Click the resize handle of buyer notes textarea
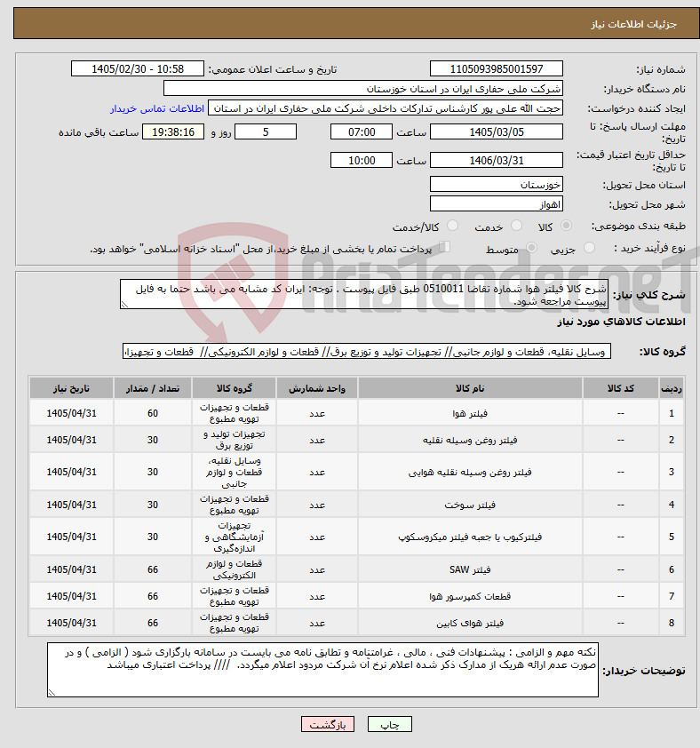This screenshot has width=700, height=748. (52, 692)
